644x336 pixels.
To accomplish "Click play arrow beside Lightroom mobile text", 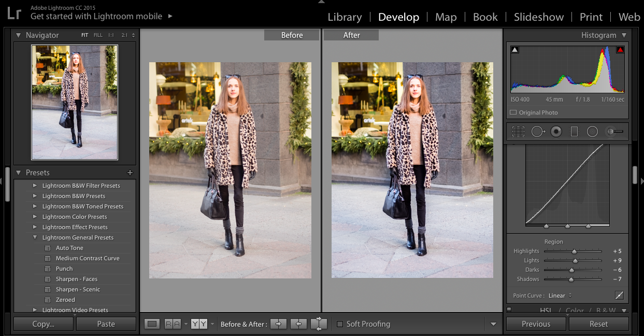I will (169, 16).
